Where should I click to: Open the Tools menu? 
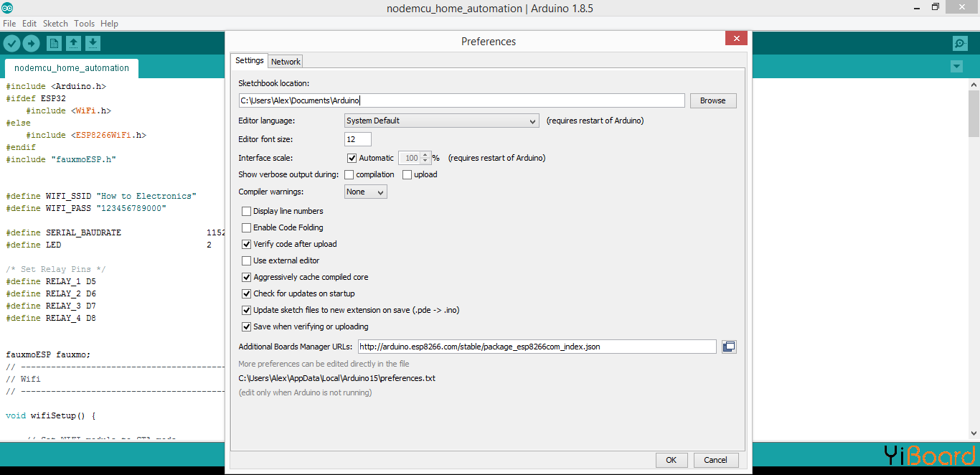click(x=84, y=24)
